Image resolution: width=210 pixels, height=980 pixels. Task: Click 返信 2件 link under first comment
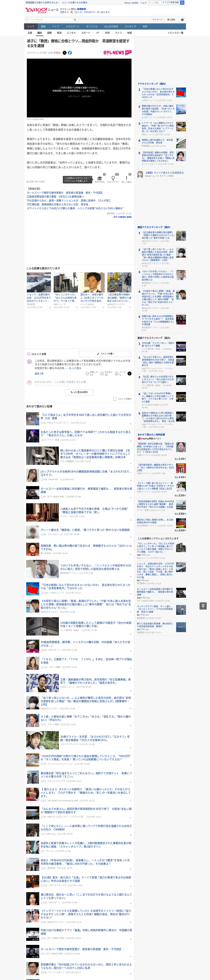coord(39,374)
